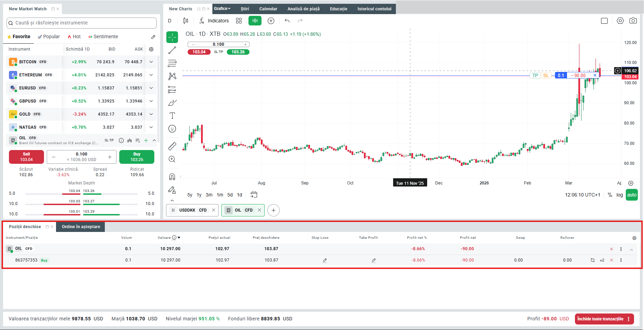This screenshot has width=644, height=330.
Task: Click the red Sell 103.04 button
Action: point(26,157)
